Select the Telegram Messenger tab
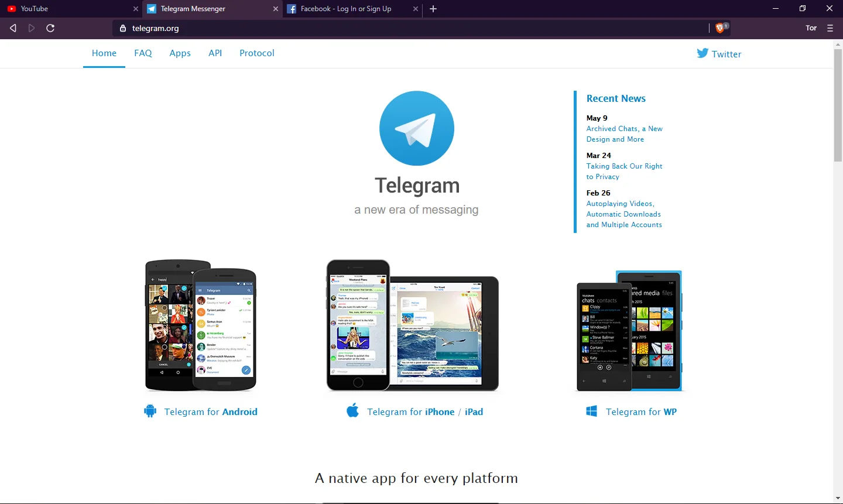Screen dimensions: 843x504 coord(212,9)
